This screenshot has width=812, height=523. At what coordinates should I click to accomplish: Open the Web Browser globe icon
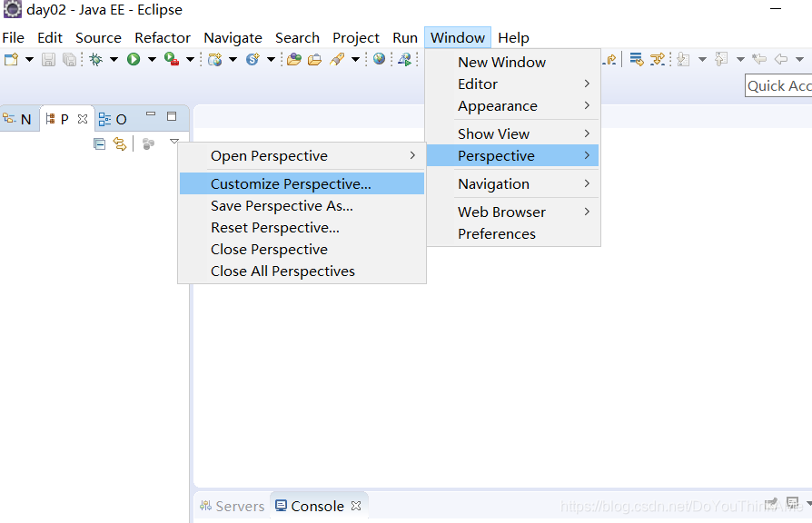379,59
